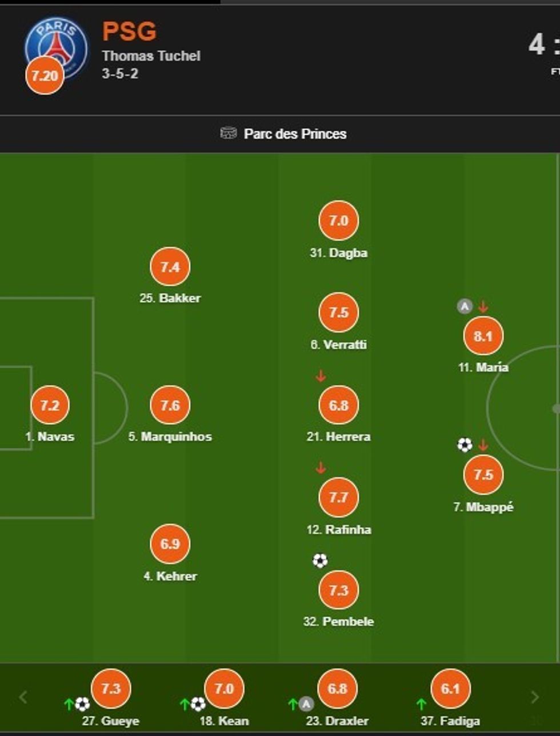Click the green sub-on arrow beside Fadiga

tap(421, 704)
